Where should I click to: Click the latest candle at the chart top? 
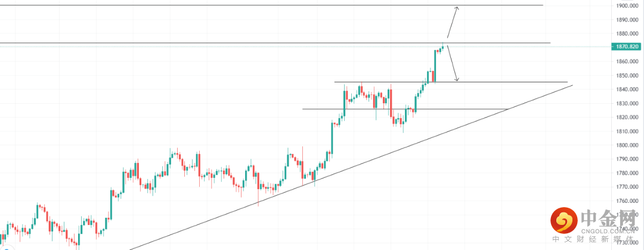click(x=443, y=48)
